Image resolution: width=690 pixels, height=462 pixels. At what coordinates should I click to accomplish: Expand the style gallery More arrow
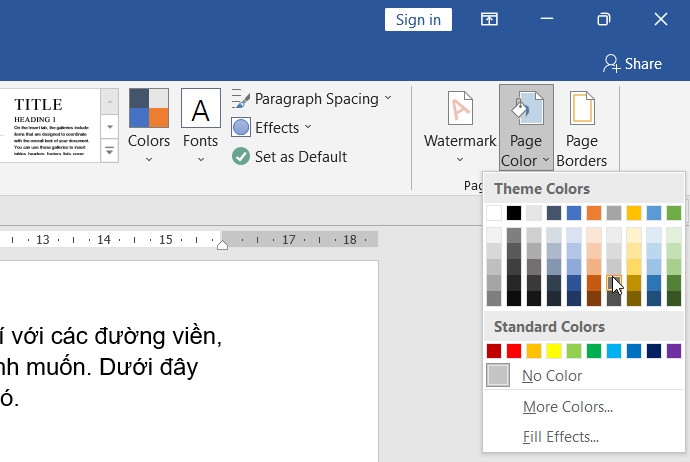(110, 151)
